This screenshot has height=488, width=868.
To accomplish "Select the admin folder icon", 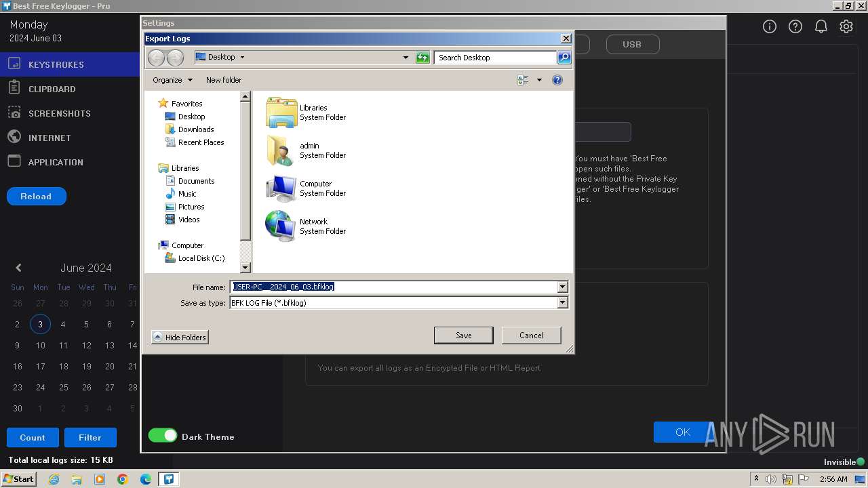I will (x=281, y=150).
